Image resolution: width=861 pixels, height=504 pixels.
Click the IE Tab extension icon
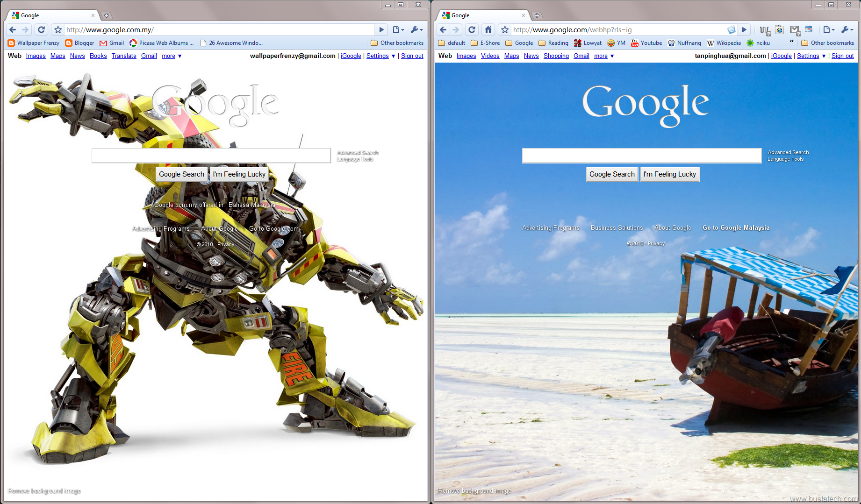point(779,30)
